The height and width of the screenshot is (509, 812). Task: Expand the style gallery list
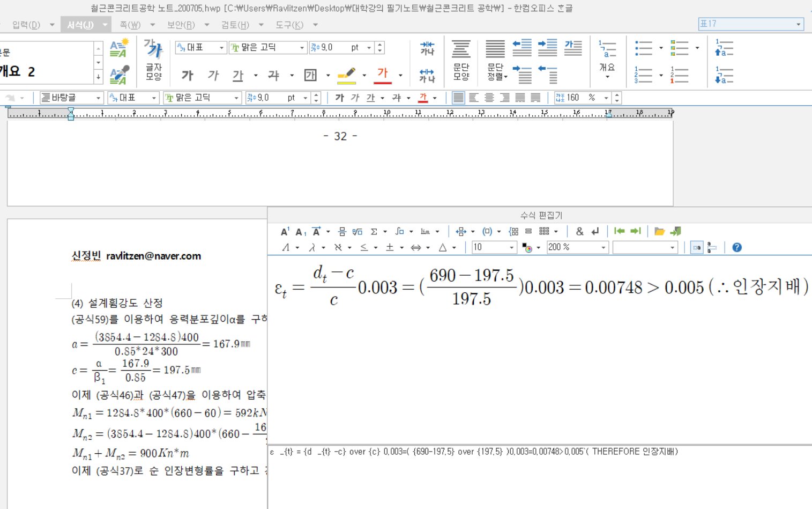[x=98, y=77]
